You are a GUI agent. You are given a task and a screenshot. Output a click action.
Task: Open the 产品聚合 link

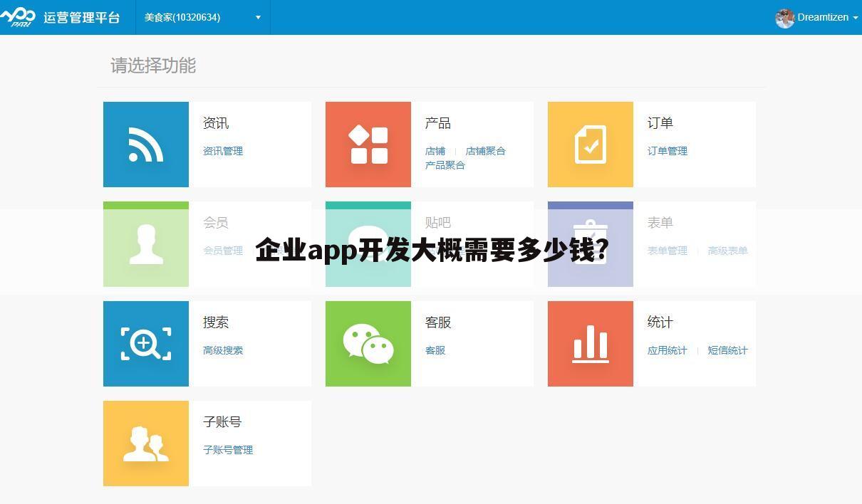445,165
